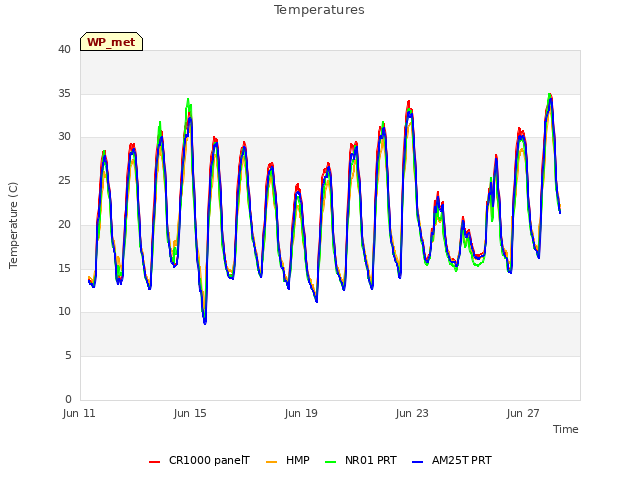
Task: Toggle the HMP legend entry
Action: (288, 460)
